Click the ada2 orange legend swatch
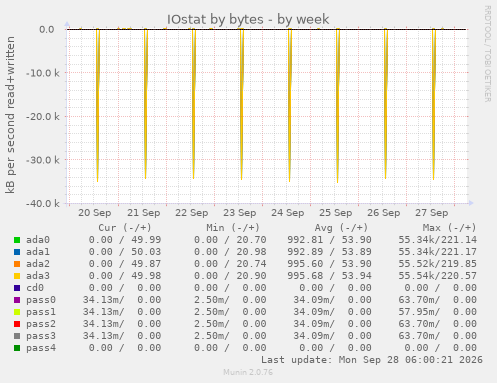 (17, 264)
